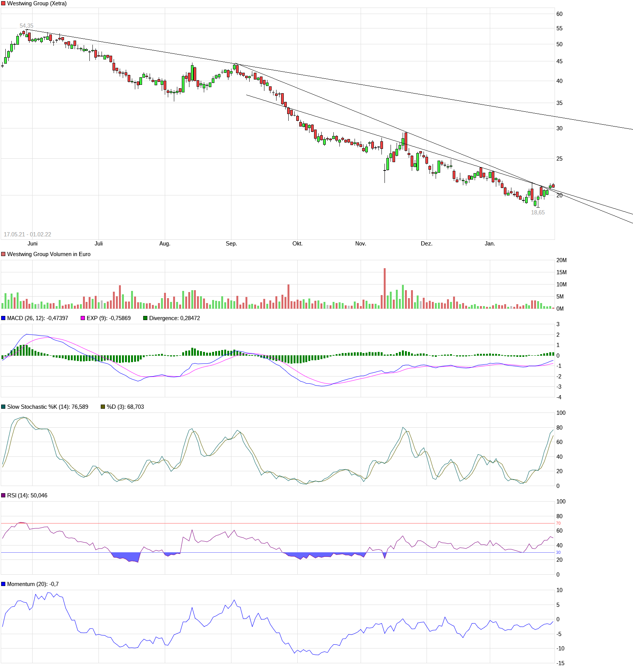633x672 pixels.
Task: Click the 'Juni' month label
Action: [x=33, y=244]
